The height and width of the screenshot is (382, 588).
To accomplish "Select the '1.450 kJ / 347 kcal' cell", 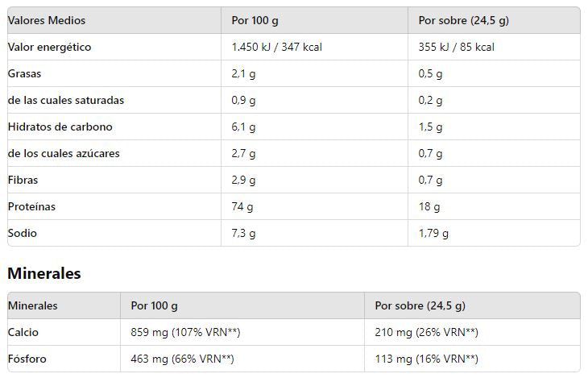I will pos(276,47).
